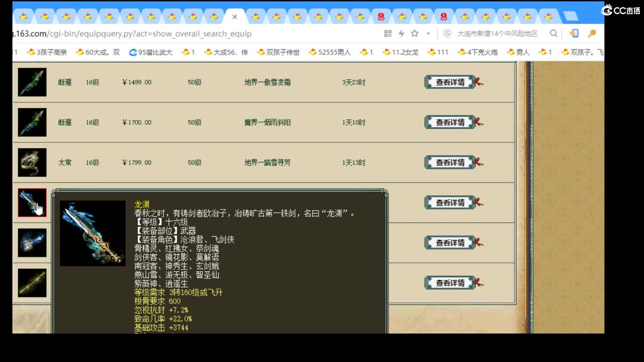
Task: Open the 95届比武大 bookmark
Action: pos(151,52)
